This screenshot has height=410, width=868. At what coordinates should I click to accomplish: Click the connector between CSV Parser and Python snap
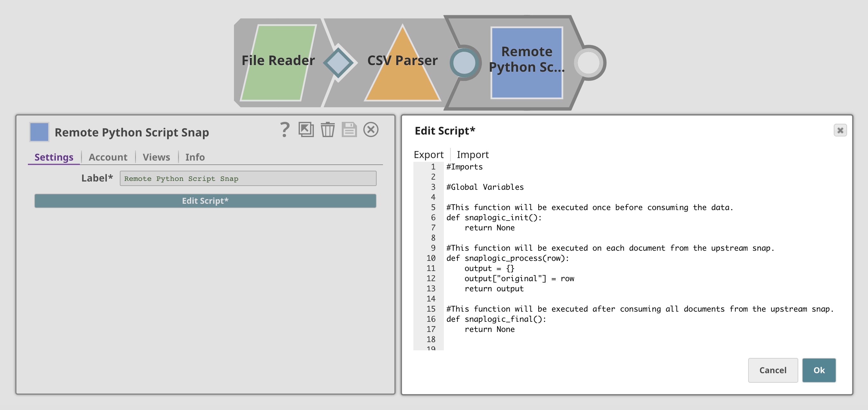click(x=464, y=63)
